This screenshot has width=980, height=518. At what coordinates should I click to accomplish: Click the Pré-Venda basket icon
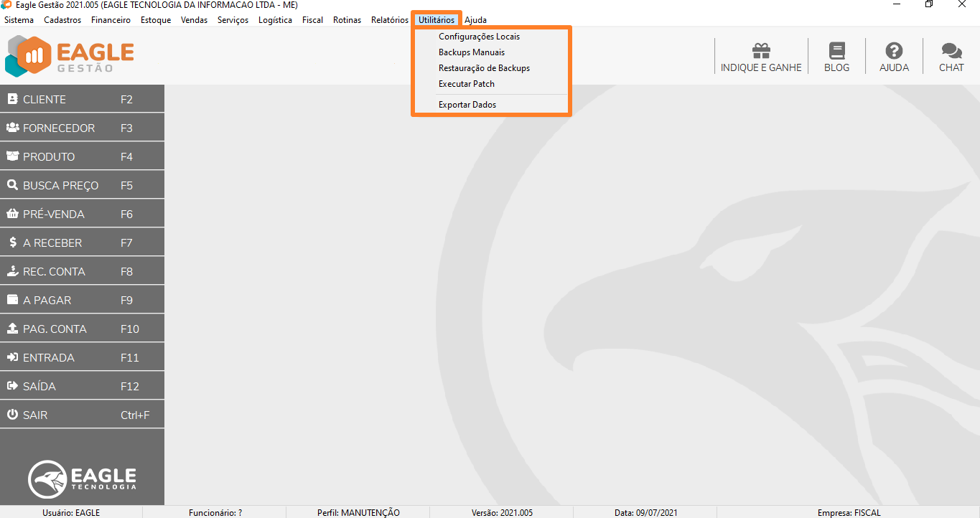pos(12,214)
